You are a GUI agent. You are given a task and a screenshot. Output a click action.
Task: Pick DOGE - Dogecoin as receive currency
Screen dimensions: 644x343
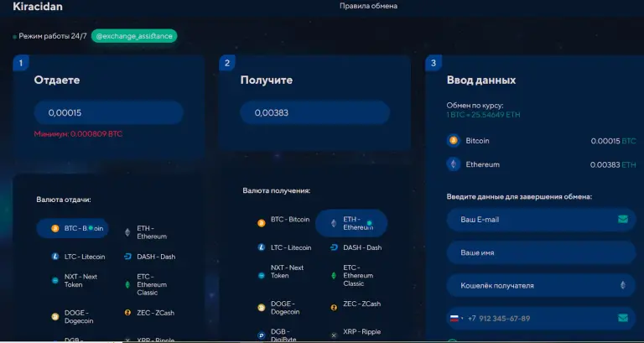click(x=280, y=308)
